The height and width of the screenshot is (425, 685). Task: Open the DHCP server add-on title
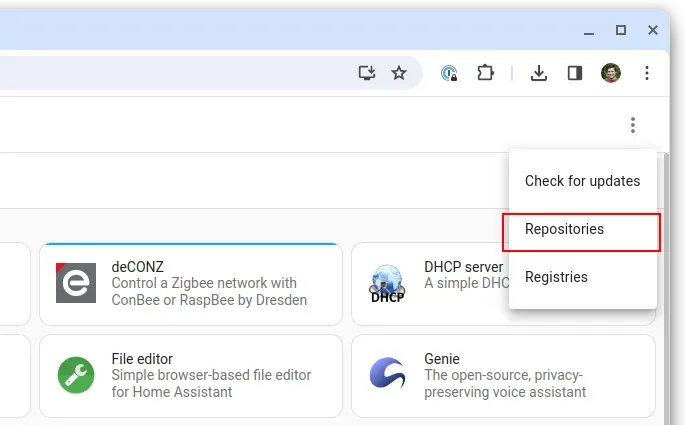pyautogui.click(x=464, y=266)
